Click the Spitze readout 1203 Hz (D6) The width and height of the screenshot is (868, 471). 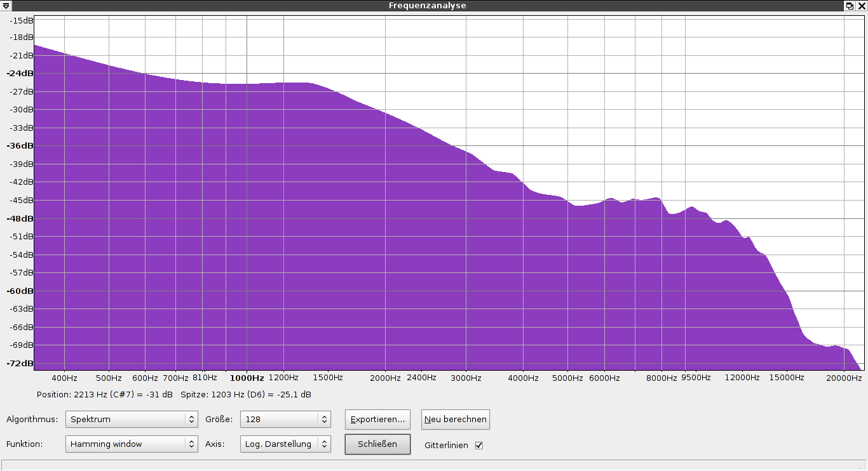[x=246, y=395]
